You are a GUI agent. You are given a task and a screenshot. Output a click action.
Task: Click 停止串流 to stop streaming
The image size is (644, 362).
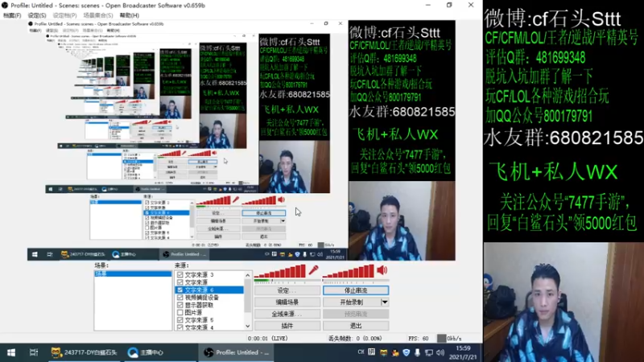[356, 290]
